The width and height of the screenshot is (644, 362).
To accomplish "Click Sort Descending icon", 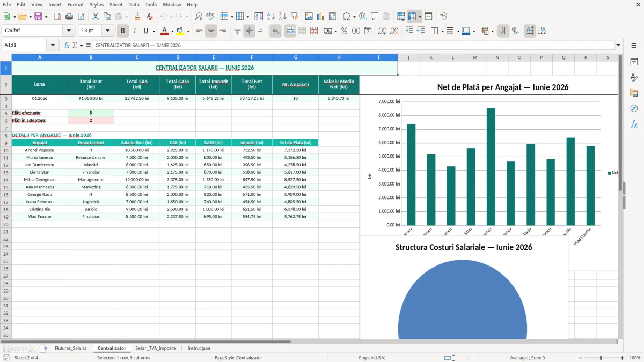I will (x=283, y=17).
